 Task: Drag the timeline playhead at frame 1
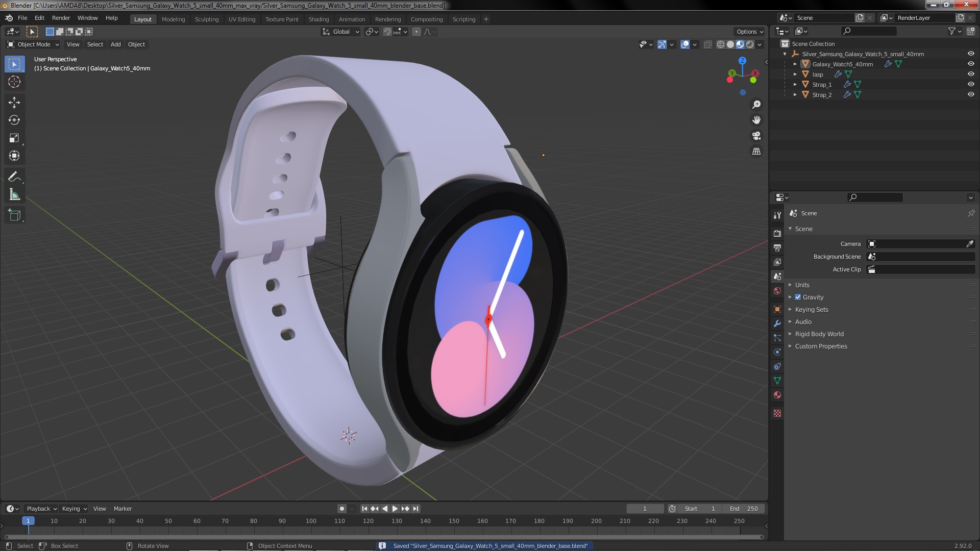[28, 521]
